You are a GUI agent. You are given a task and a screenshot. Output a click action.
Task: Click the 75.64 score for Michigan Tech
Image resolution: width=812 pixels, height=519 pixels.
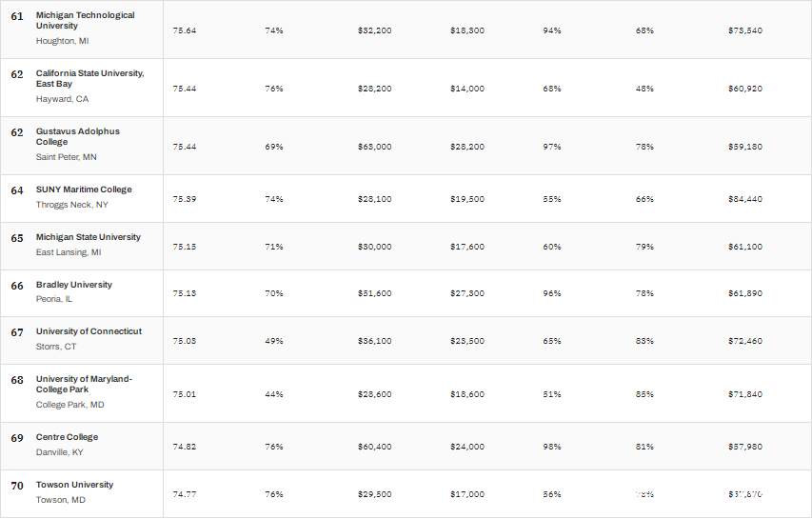pos(185,30)
